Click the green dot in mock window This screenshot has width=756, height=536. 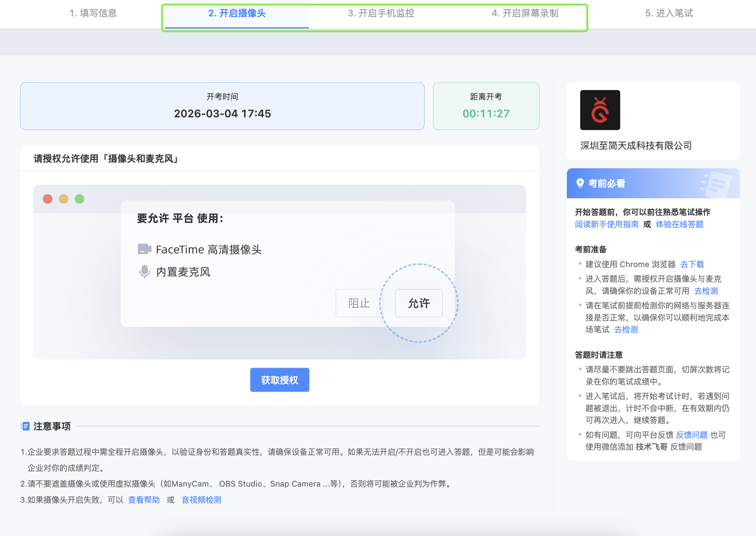79,199
